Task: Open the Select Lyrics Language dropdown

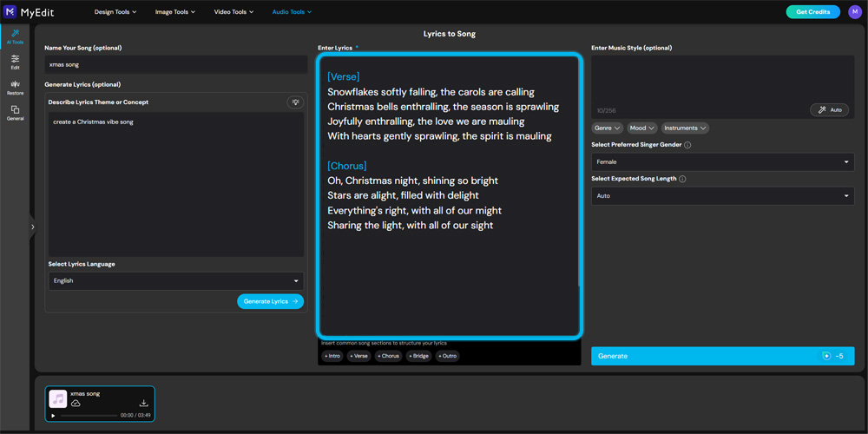Action: pos(176,280)
